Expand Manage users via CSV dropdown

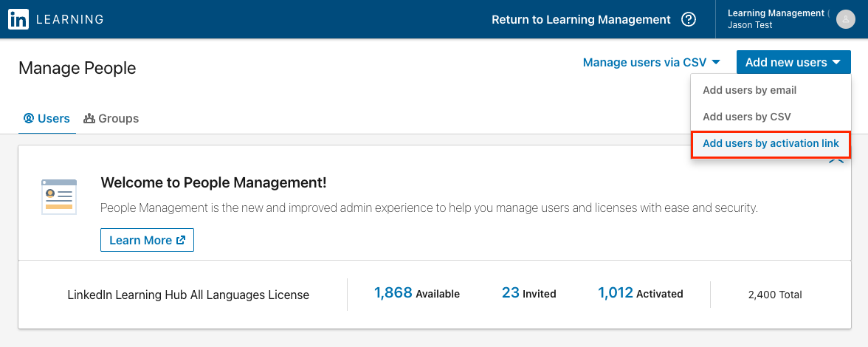point(652,63)
